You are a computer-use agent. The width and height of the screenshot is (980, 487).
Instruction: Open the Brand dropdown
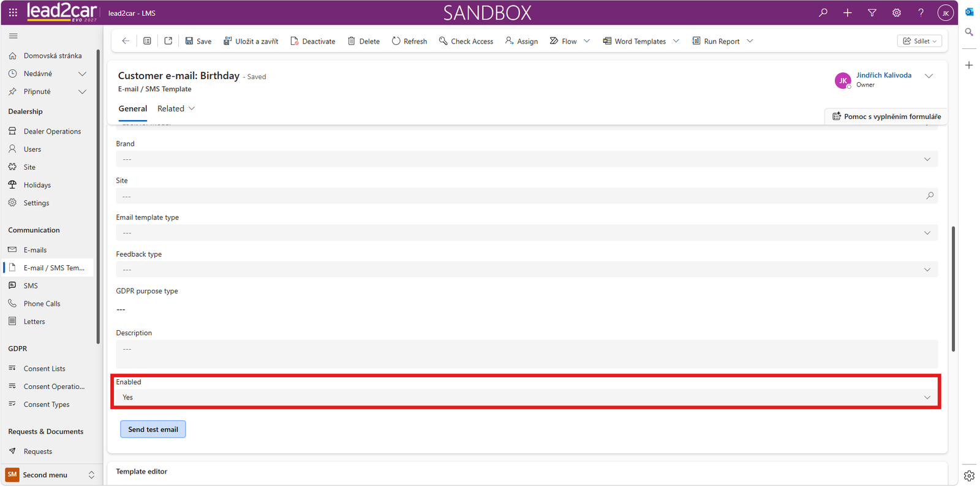point(527,159)
